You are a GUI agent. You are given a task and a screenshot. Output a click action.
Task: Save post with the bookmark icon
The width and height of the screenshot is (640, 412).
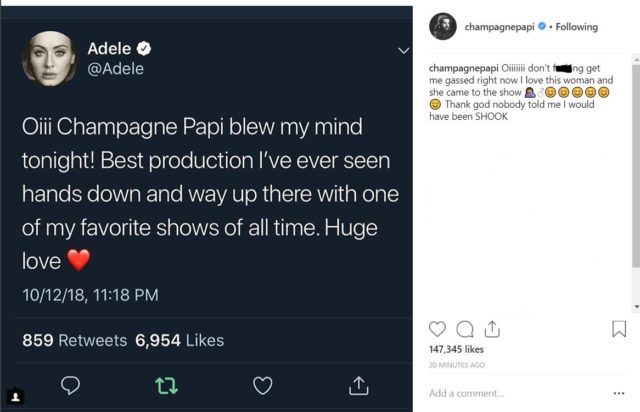pos(619,329)
